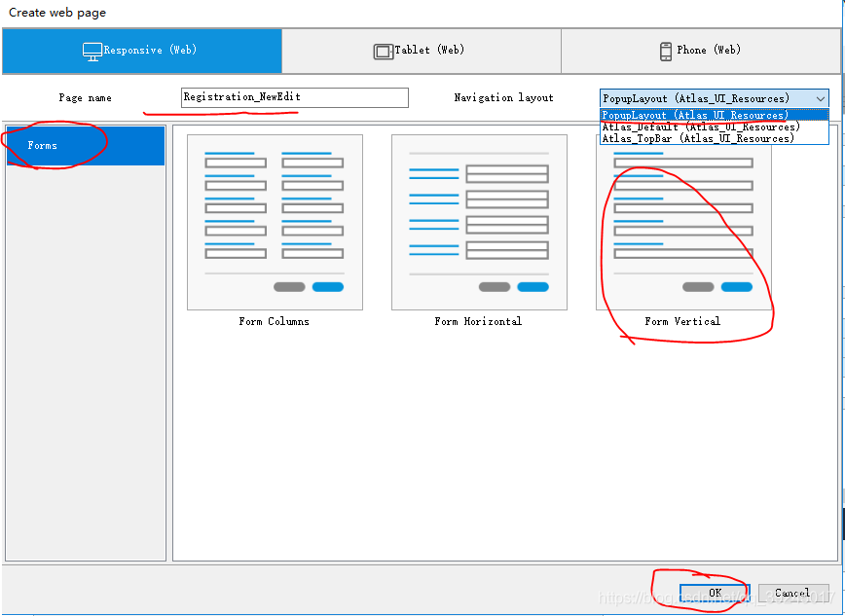This screenshot has width=845, height=616.
Task: Click the tablet device icon
Action: point(384,51)
